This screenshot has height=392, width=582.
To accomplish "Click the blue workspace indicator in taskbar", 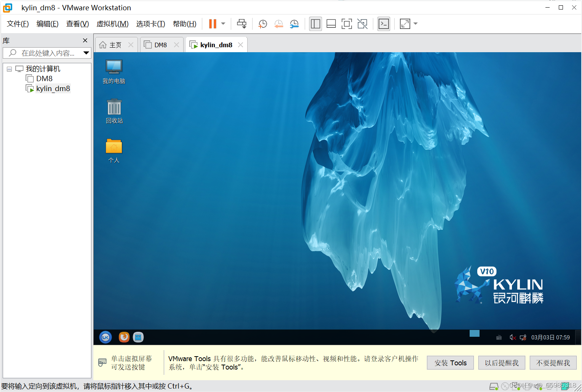I will click(475, 333).
